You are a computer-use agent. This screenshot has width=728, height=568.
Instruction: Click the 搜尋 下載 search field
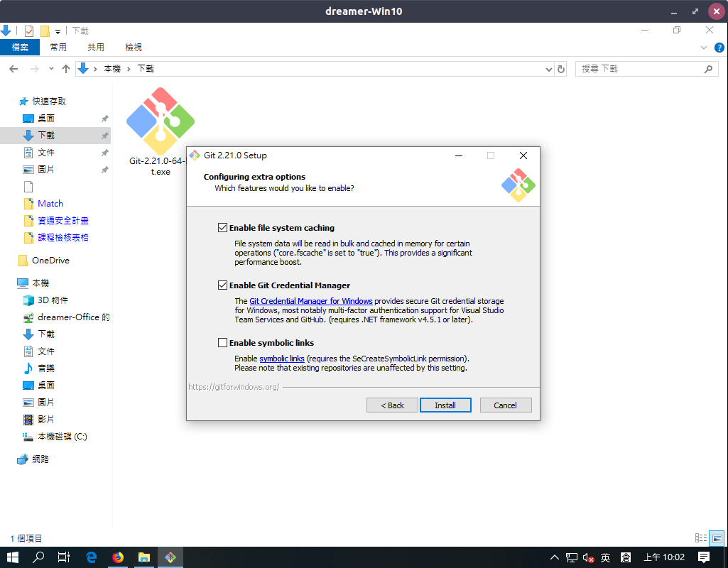639,69
